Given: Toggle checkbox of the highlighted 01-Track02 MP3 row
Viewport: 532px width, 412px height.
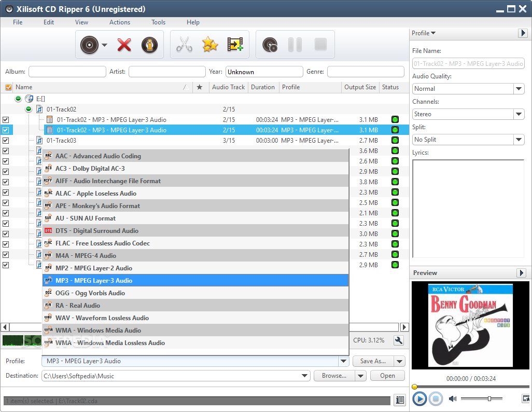Looking at the screenshot, I should coord(6,130).
